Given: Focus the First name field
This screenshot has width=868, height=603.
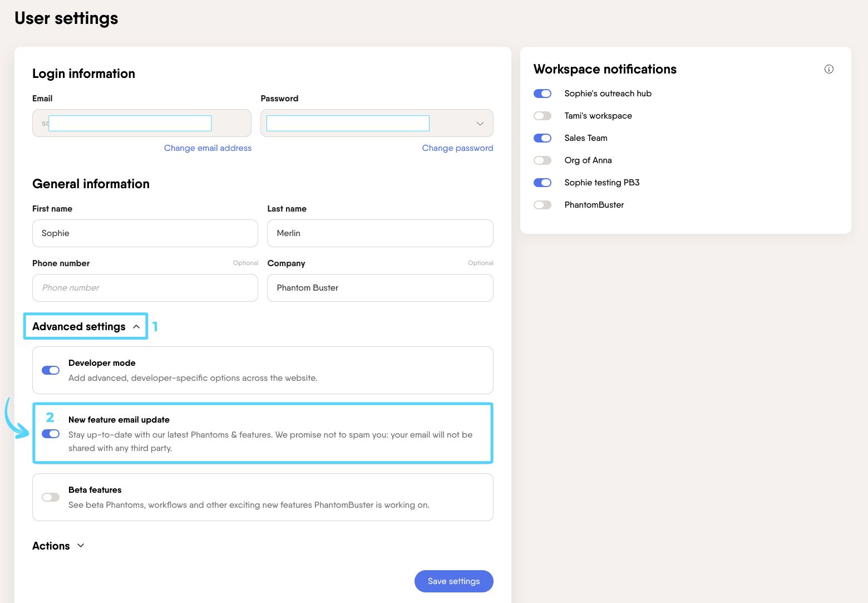Looking at the screenshot, I should 145,233.
